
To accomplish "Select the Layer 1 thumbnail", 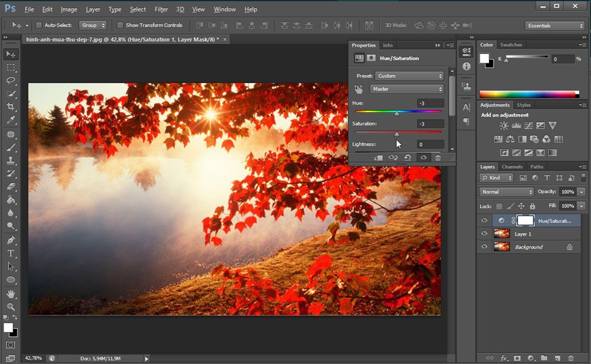I will click(x=502, y=234).
